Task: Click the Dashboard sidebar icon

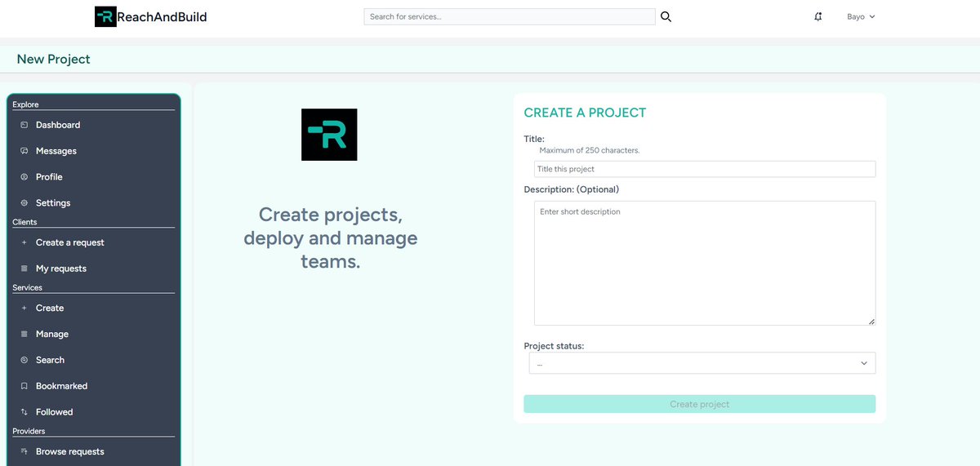Action: [x=24, y=125]
